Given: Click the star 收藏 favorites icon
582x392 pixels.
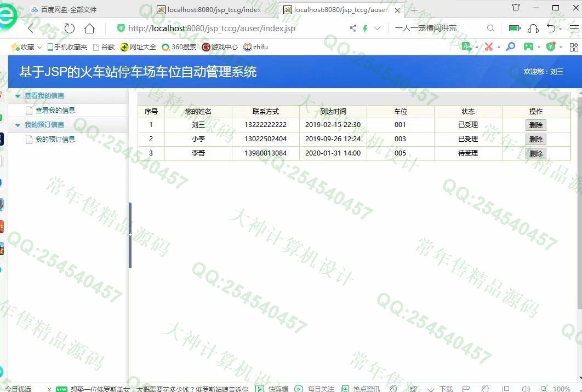Looking at the screenshot, I should (15, 47).
